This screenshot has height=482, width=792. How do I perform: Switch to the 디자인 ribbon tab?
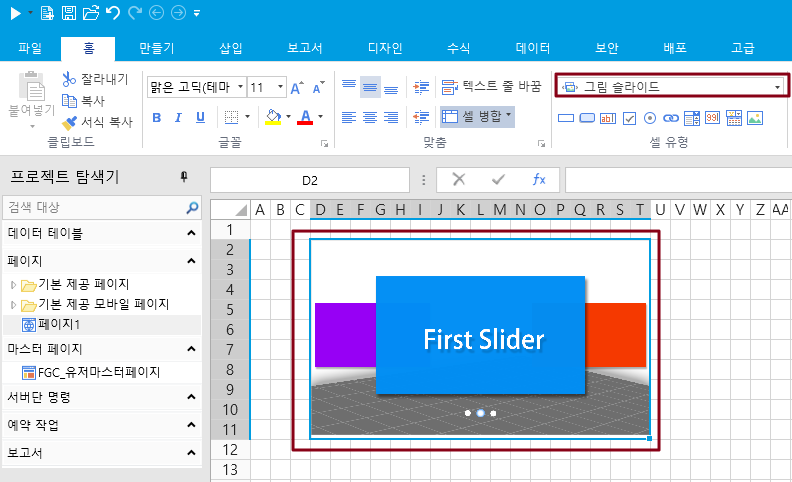(385, 48)
